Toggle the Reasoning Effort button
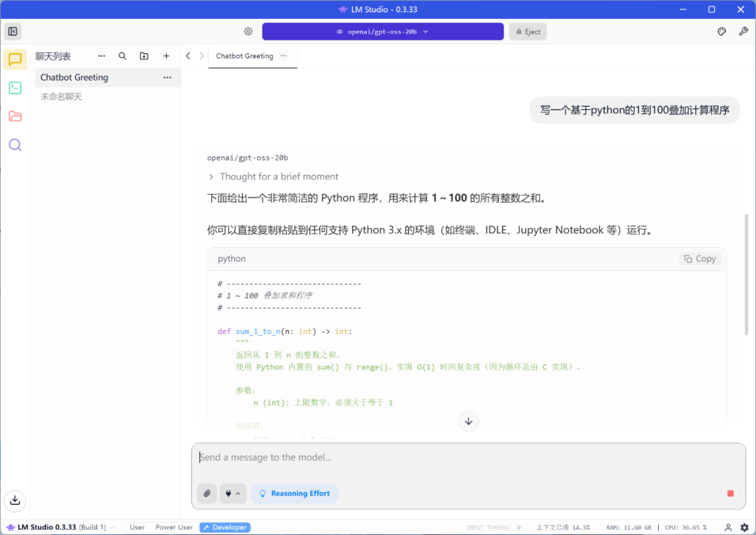The width and height of the screenshot is (756, 535). pos(295,494)
